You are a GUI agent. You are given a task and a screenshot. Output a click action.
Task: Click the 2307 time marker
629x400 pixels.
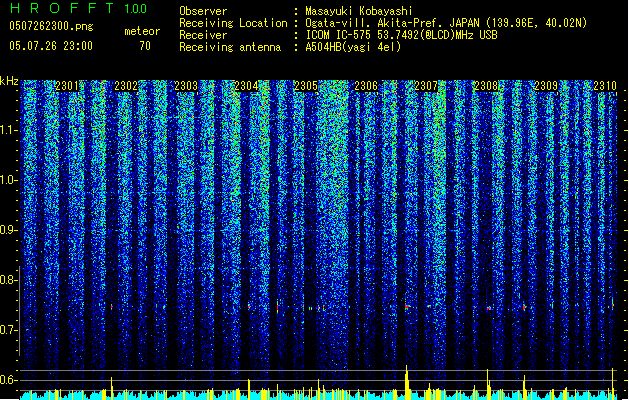tap(426, 86)
